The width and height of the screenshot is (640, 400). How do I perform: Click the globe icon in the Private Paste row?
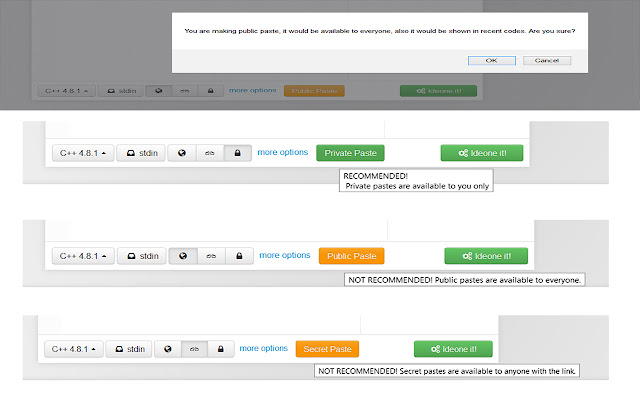pos(183,153)
